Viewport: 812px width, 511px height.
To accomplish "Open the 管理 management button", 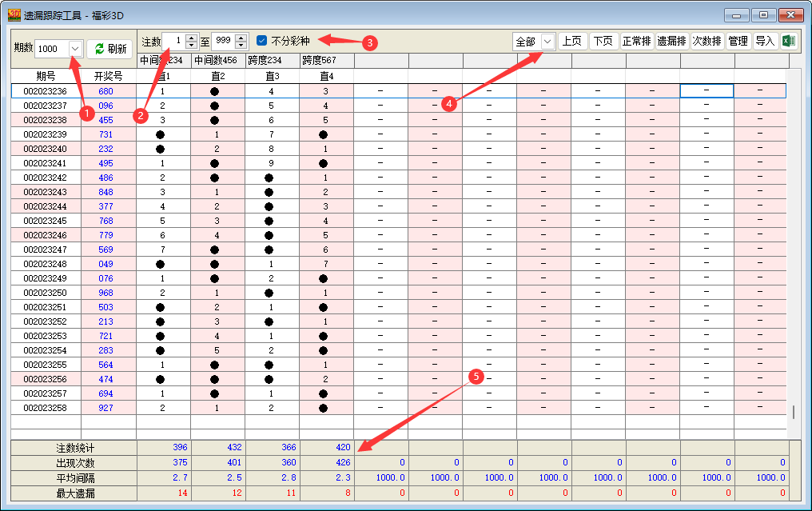I will pyautogui.click(x=738, y=42).
